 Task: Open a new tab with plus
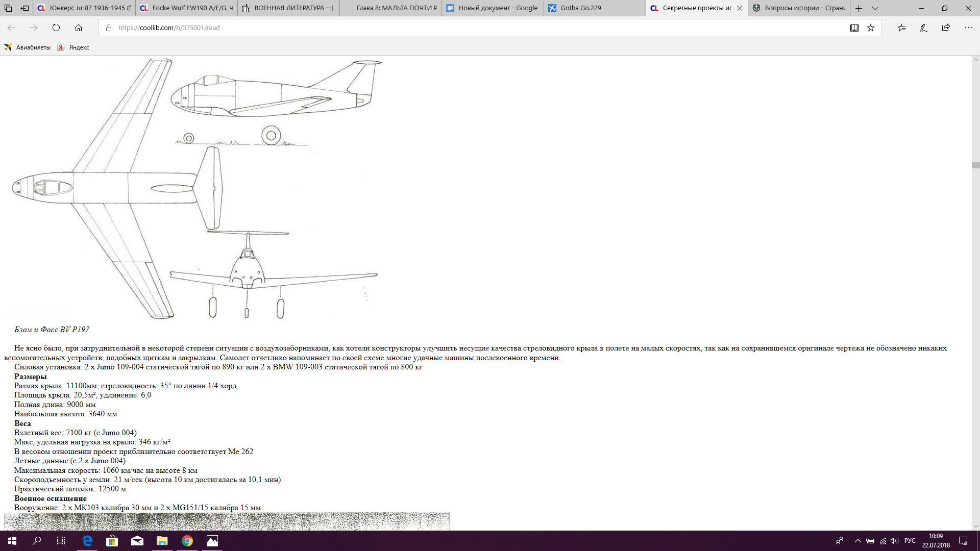pos(859,8)
